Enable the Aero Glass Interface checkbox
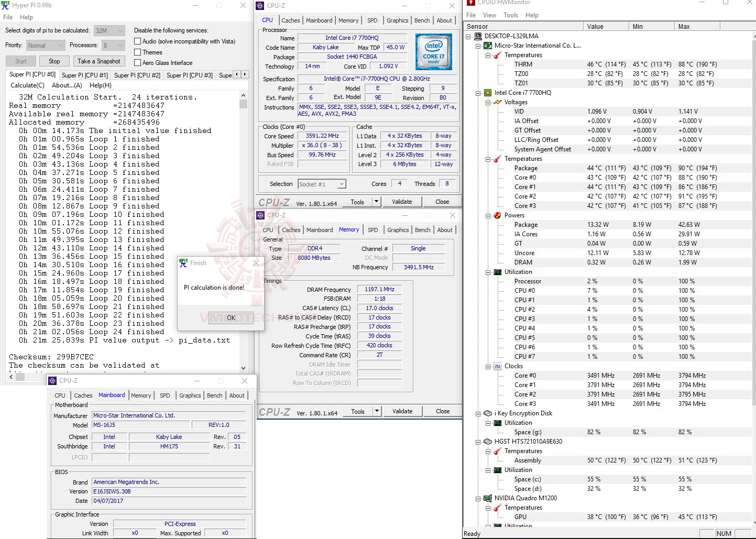Screen dimensions: 756x539 [x=137, y=62]
